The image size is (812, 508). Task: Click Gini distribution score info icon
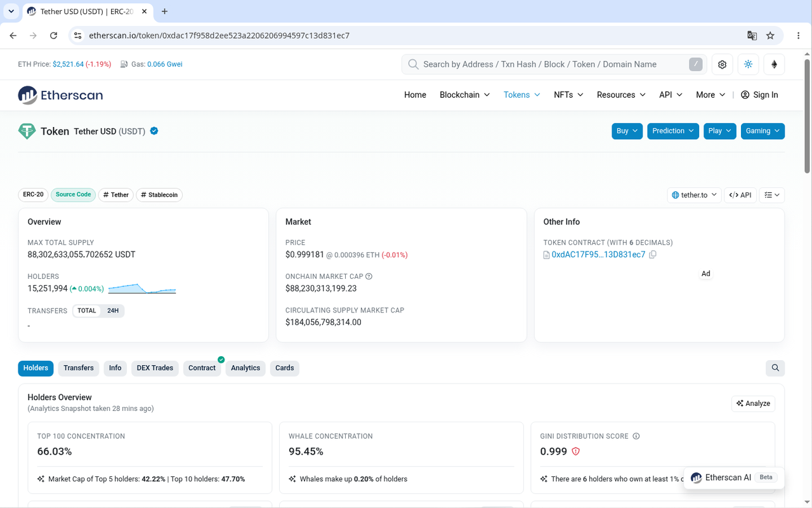coord(636,436)
